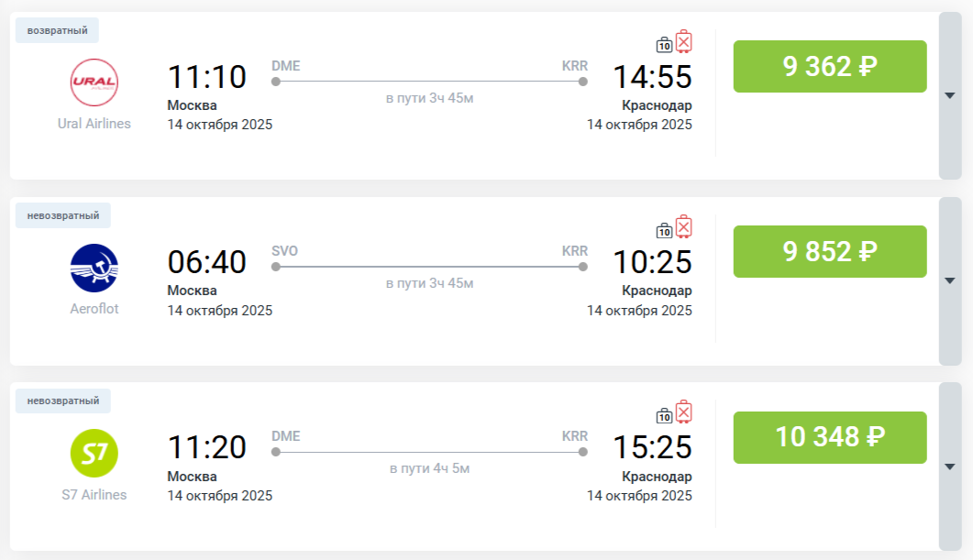The image size is (973, 560).
Task: Click the 'невозвратный' tag on the S7 flight
Action: (63, 401)
